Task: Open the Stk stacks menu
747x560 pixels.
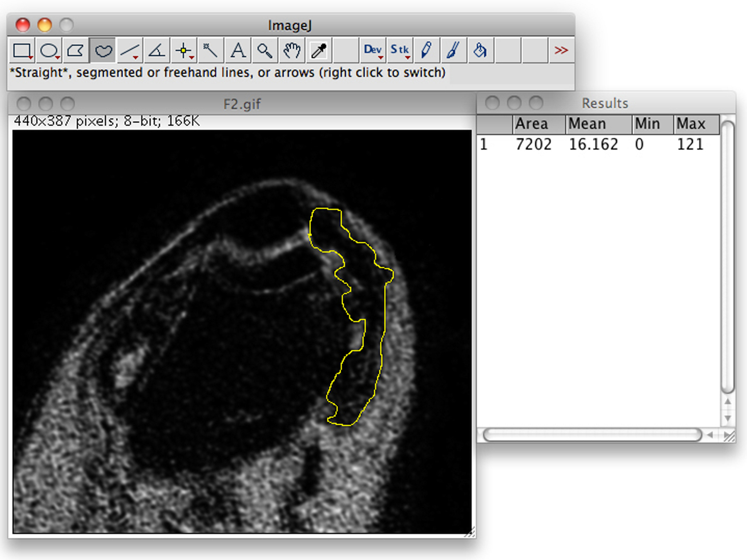Action: click(x=399, y=51)
